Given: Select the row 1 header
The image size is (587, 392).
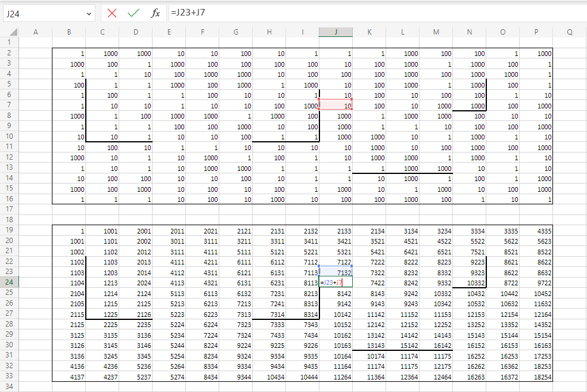Looking at the screenshot, I should (9, 42).
